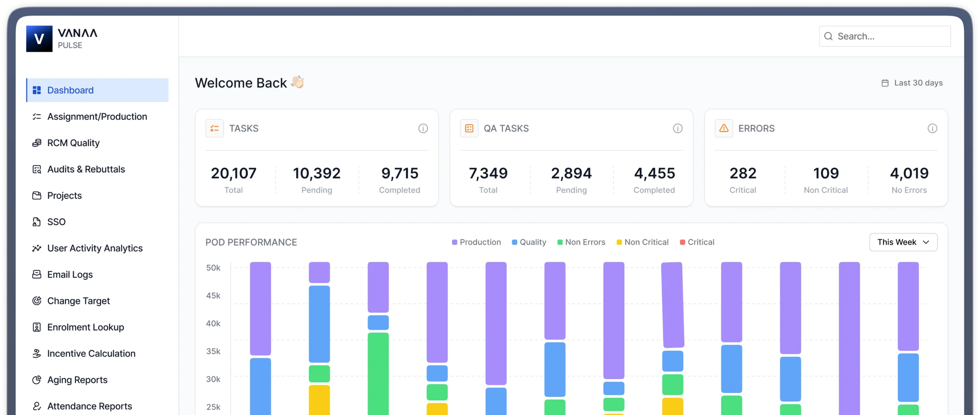This screenshot has height=415, width=980.
Task: Open the Last 30 days date filter
Action: click(912, 83)
